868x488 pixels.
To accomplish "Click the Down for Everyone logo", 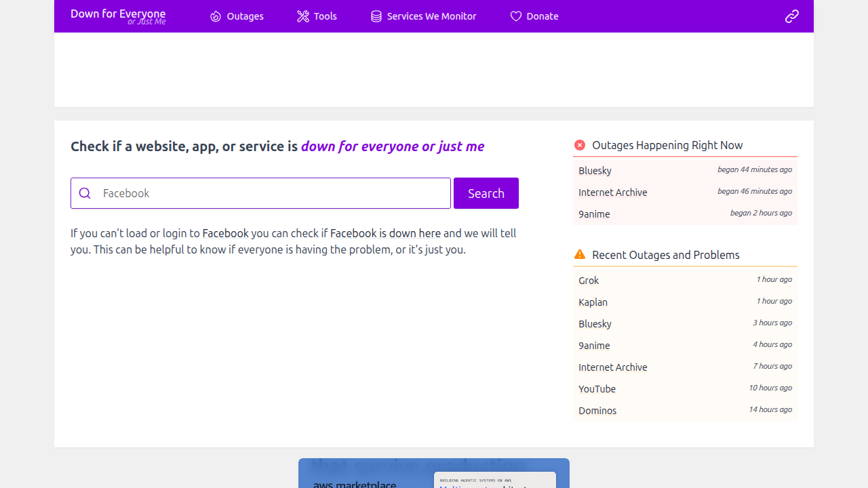I will pos(118,16).
